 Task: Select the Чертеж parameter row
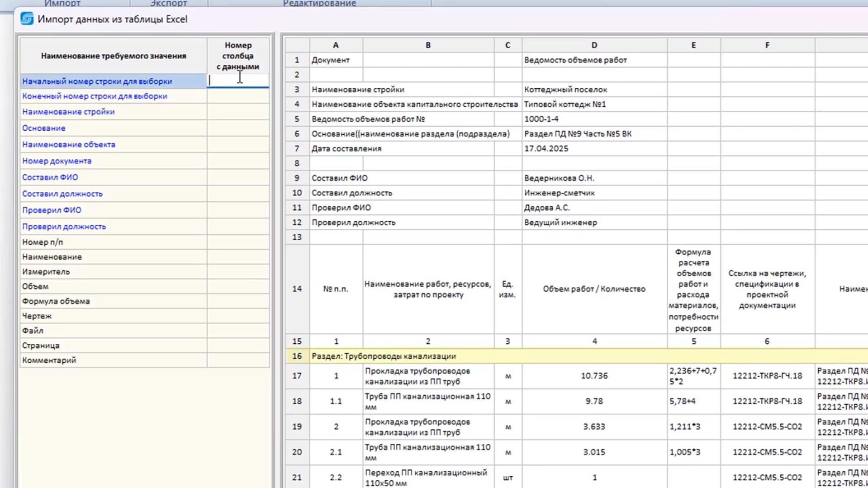(x=144, y=316)
